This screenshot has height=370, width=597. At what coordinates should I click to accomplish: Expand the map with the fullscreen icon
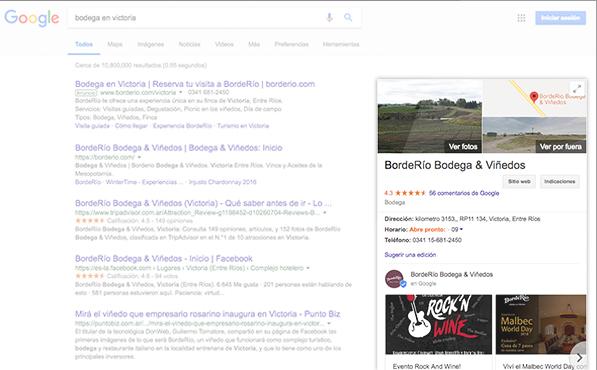click(x=577, y=89)
